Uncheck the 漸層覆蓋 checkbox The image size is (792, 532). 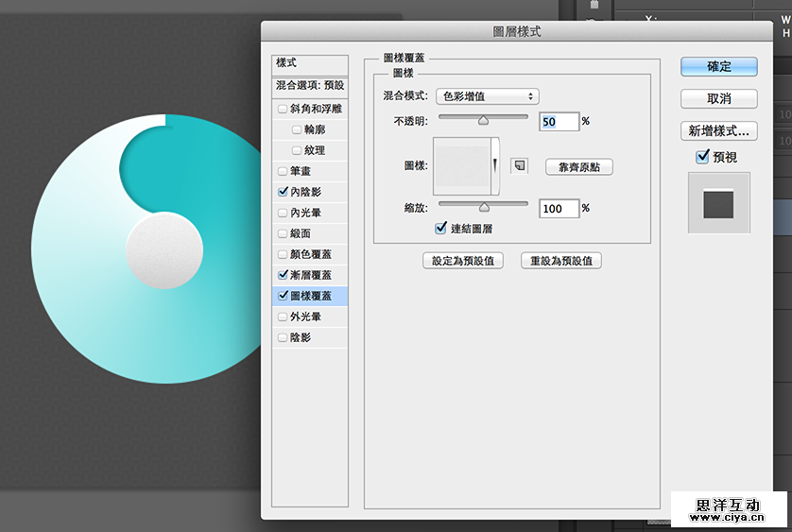[283, 275]
